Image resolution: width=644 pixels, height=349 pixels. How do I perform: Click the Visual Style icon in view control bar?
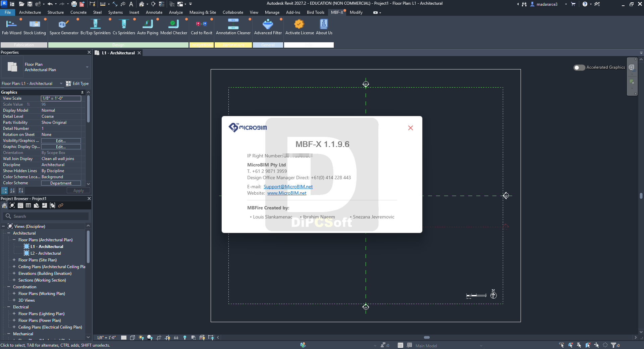pyautogui.click(x=132, y=338)
